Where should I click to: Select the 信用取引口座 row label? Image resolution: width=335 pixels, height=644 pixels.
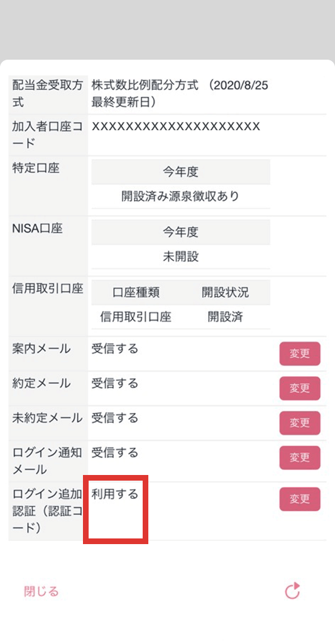[48, 289]
